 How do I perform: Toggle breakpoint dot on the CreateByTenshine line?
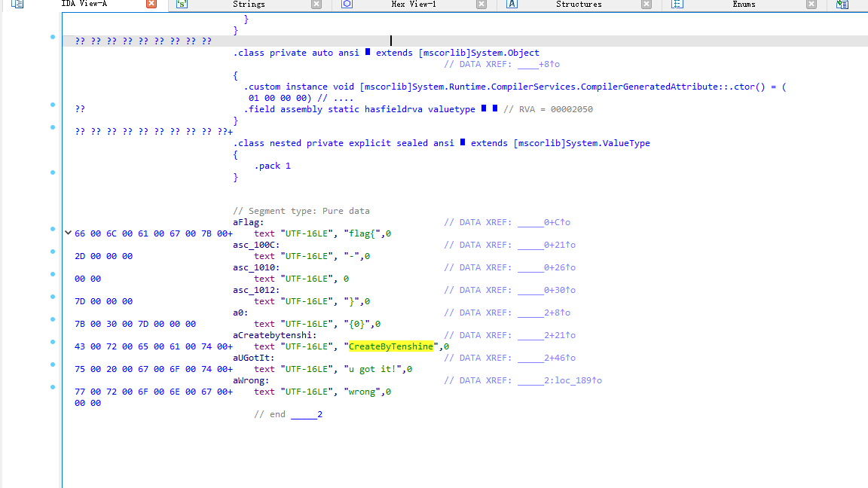click(53, 342)
